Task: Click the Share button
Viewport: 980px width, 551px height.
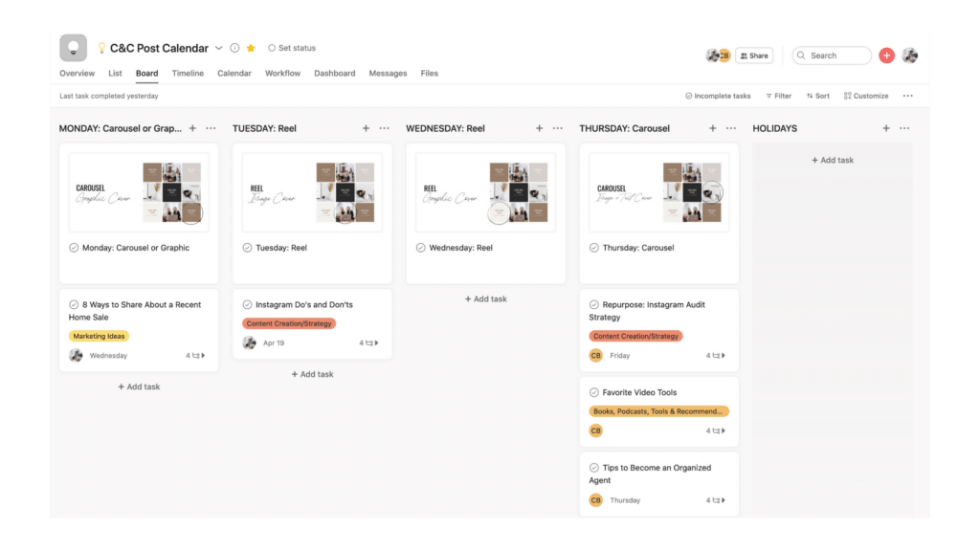Action: coord(754,55)
